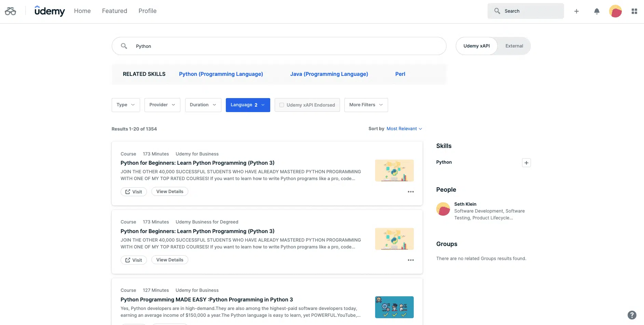The image size is (644, 325).
Task: Open the Udemy for Business Python for Beginners thumbnail
Action: 394,171
